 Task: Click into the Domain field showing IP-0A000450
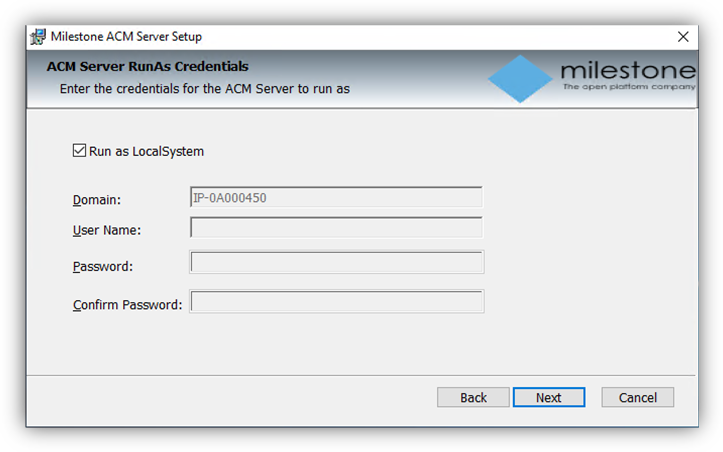click(337, 197)
